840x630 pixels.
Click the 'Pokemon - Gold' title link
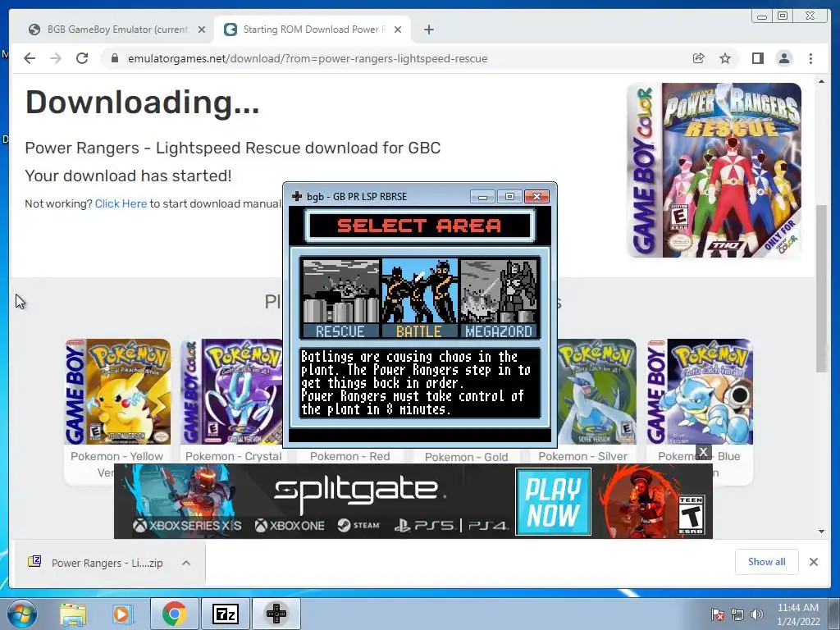(466, 457)
